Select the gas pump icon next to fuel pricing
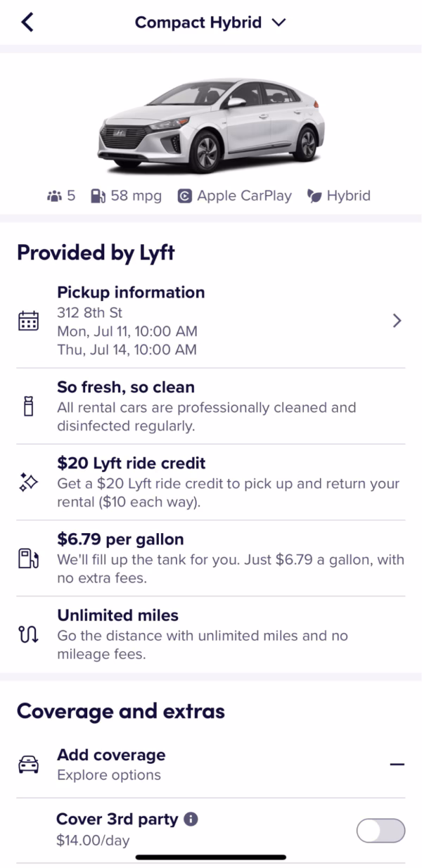 coord(28,560)
